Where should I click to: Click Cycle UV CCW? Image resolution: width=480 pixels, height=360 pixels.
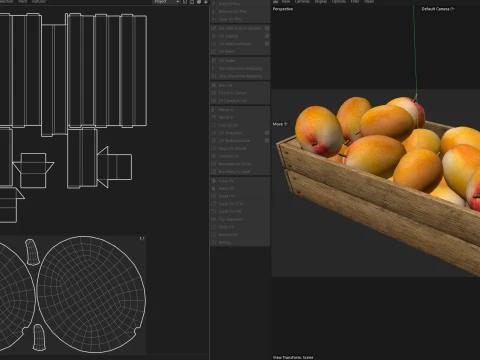pyautogui.click(x=240, y=204)
